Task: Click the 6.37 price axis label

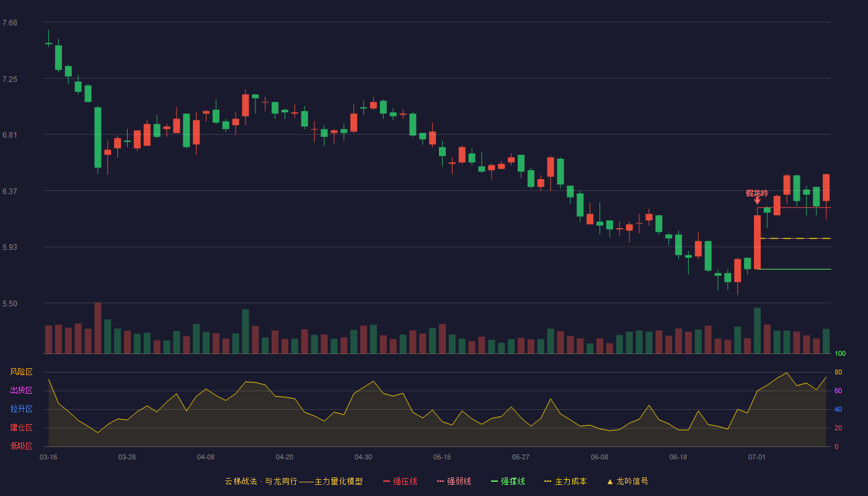Action: point(10,192)
